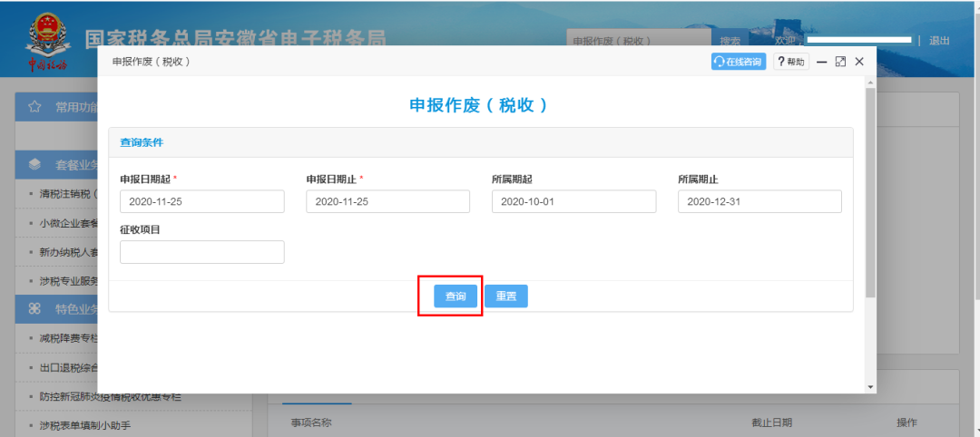Viewport: 980px width, 437px height.
Task: Click the 套餐业务 layers icon
Action: pos(34,164)
